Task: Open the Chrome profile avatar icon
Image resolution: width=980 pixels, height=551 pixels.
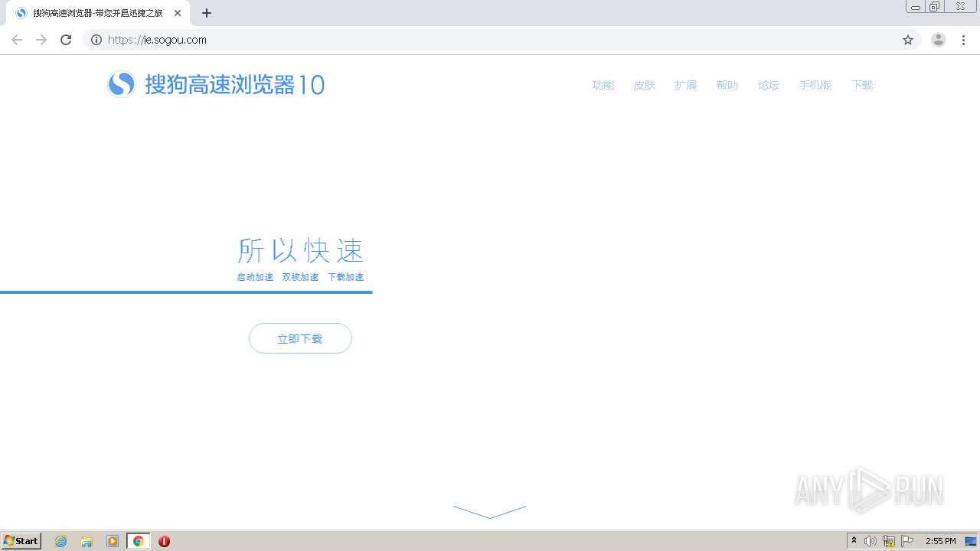Action: (x=939, y=40)
